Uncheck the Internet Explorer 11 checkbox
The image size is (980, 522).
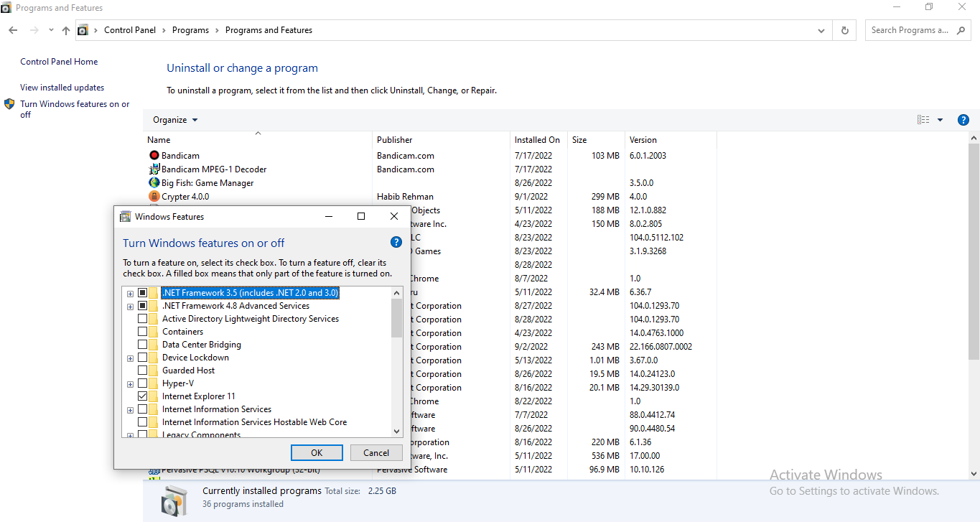click(x=142, y=396)
